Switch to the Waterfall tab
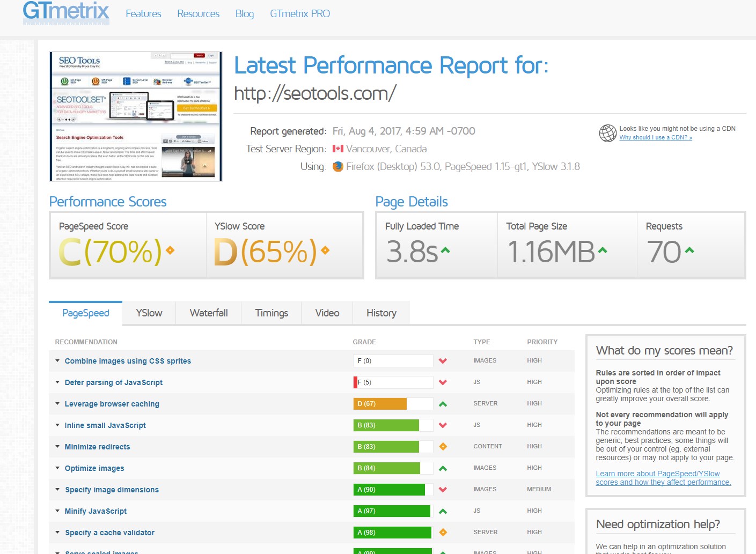This screenshot has width=756, height=554. point(209,313)
